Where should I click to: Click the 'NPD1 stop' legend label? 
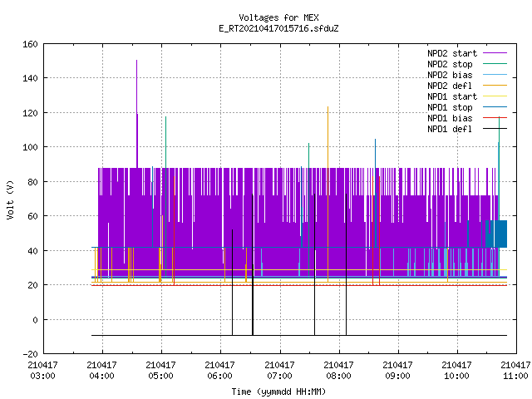pos(450,107)
